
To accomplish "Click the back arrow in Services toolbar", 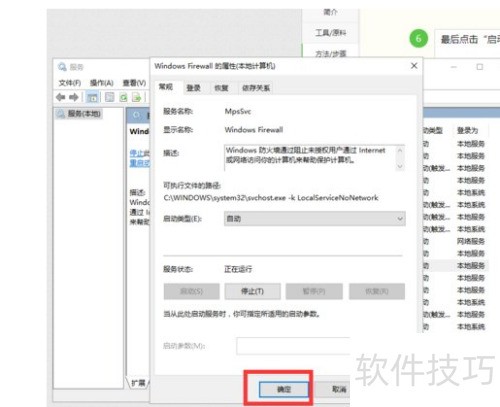I will (60, 97).
